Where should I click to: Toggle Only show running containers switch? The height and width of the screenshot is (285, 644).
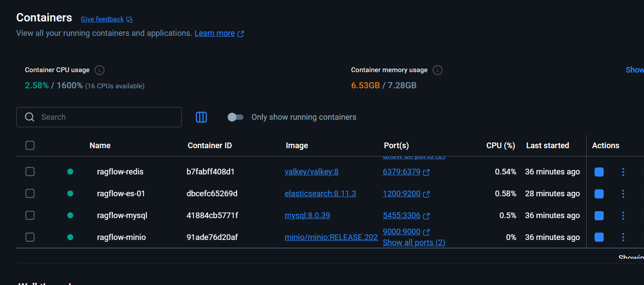coord(236,117)
